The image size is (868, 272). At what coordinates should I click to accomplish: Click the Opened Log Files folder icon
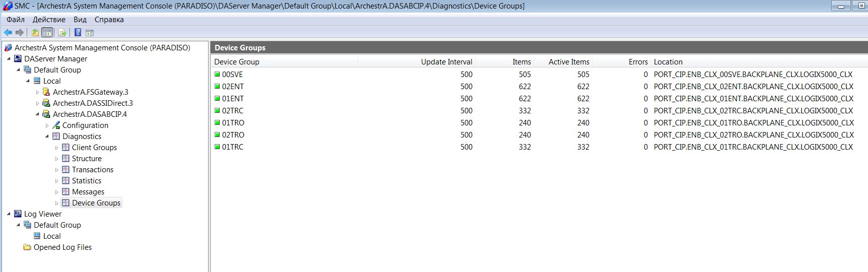point(27,247)
